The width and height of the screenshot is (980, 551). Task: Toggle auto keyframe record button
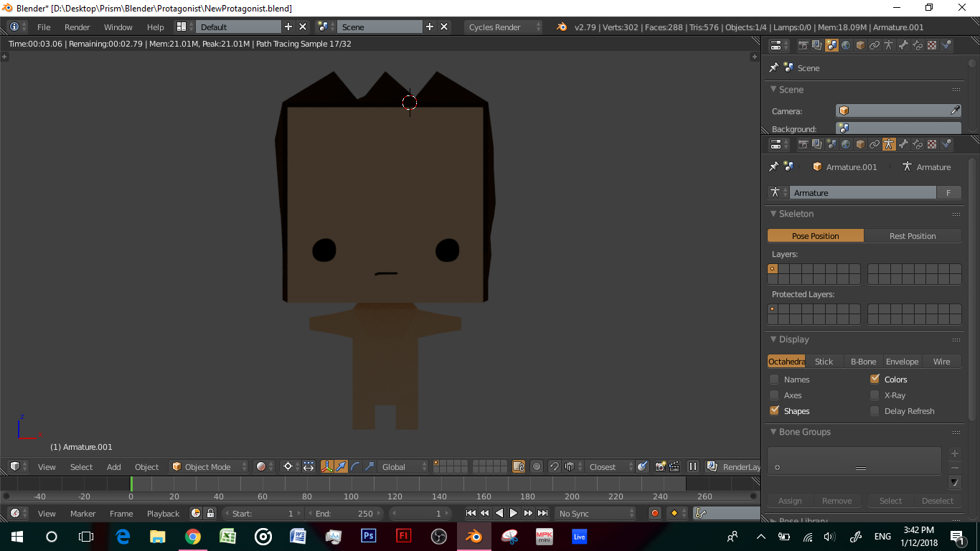tap(654, 513)
